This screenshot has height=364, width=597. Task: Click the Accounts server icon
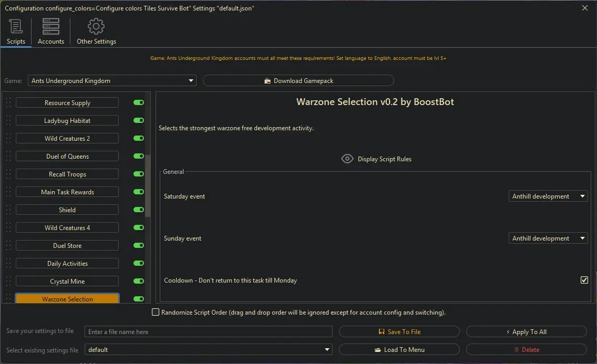click(50, 26)
